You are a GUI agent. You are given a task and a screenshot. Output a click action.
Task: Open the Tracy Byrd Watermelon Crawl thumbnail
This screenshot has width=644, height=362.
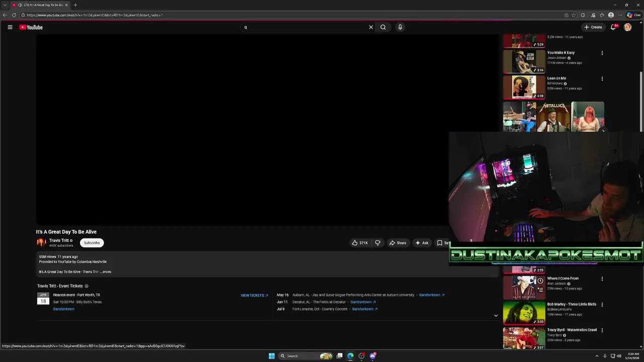tap(524, 338)
